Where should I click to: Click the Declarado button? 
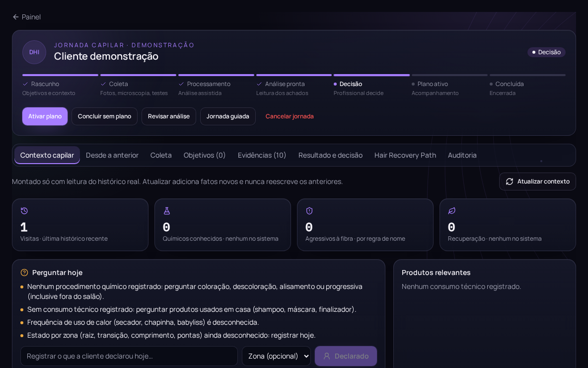tap(346, 356)
